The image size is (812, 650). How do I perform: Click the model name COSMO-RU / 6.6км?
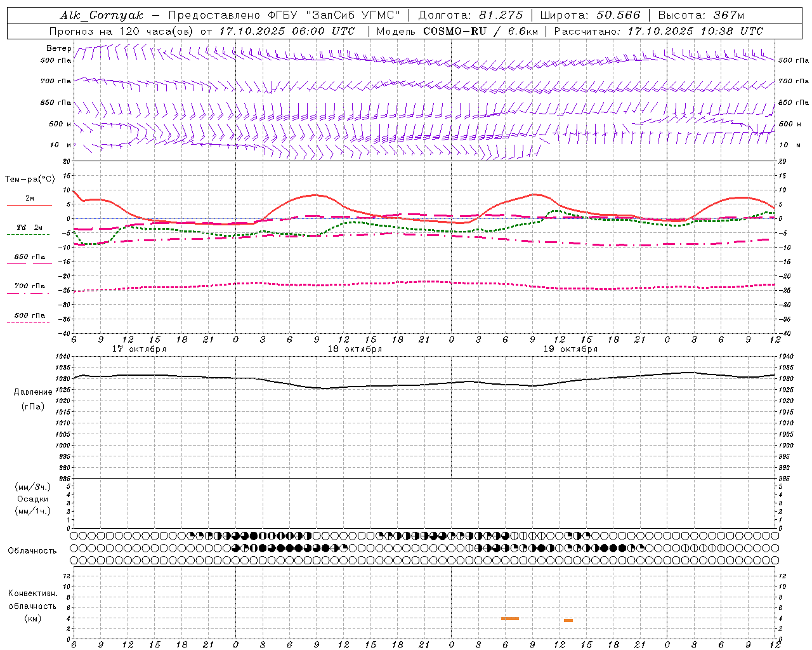tap(480, 31)
